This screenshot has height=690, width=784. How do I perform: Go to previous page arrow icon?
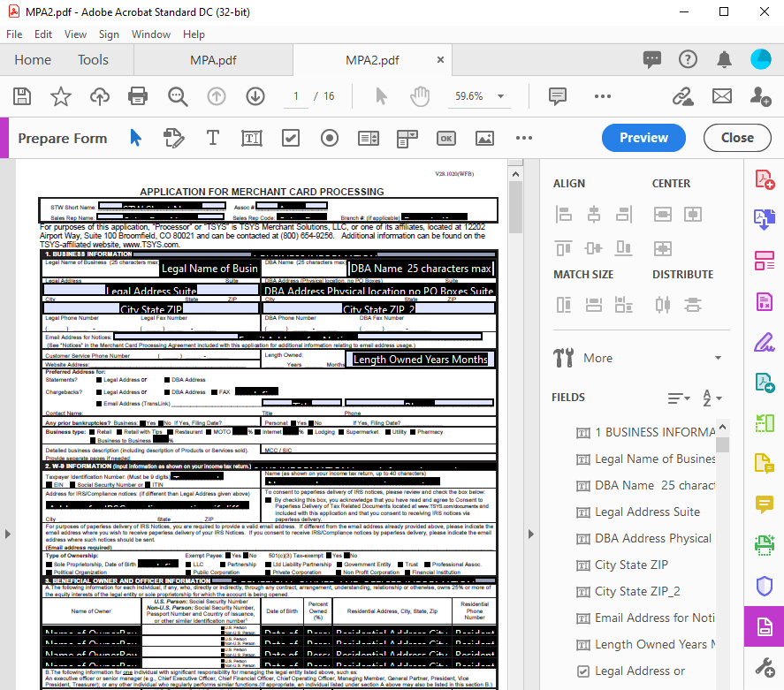point(217,96)
